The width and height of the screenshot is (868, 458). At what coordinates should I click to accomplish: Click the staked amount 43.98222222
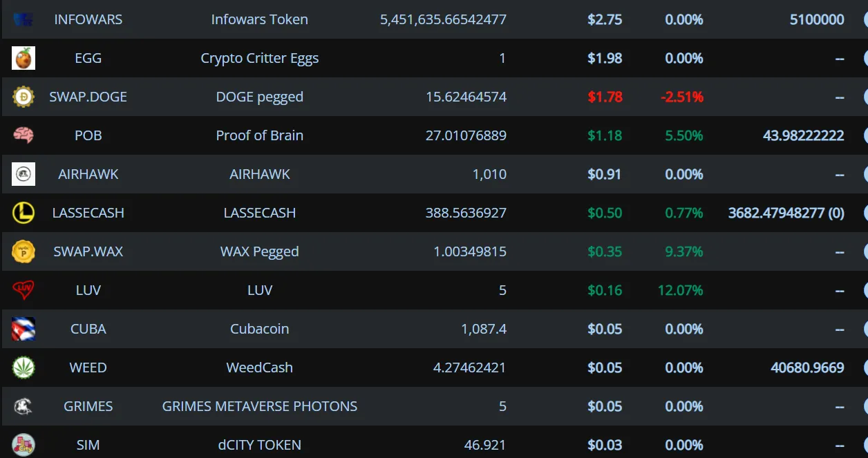point(804,135)
